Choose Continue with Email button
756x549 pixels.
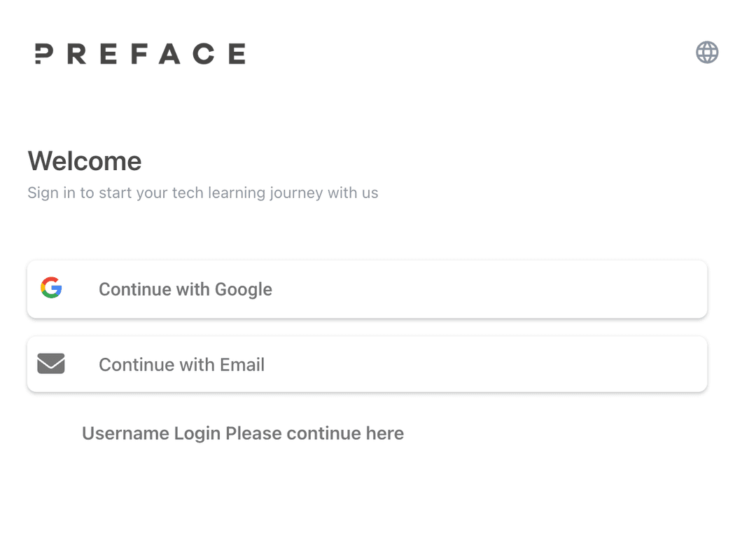367,364
